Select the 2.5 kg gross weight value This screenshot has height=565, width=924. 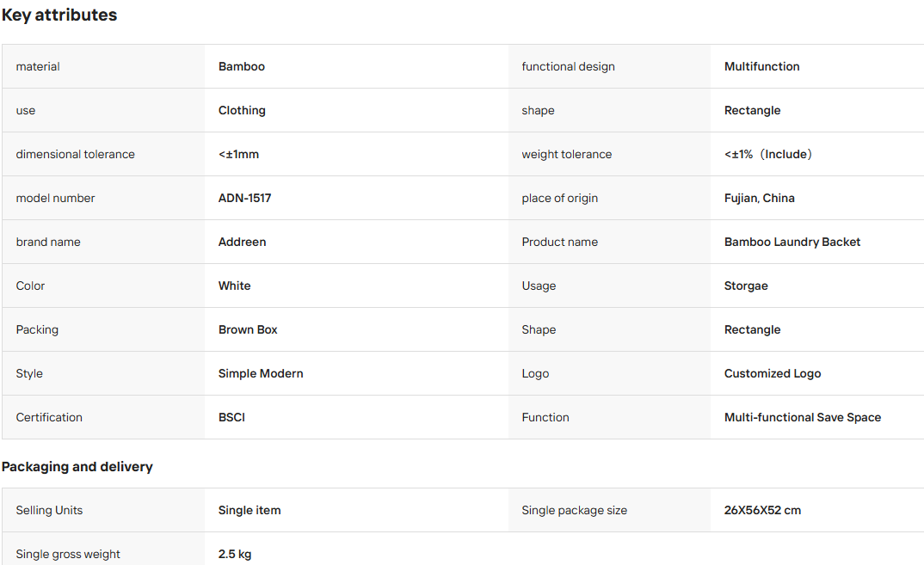click(x=235, y=554)
